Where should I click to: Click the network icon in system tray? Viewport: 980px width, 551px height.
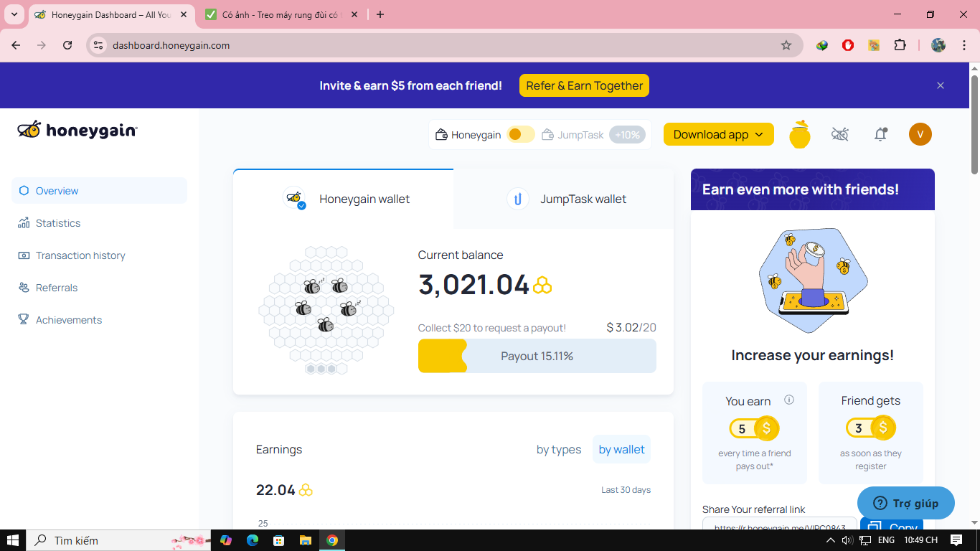point(866,540)
